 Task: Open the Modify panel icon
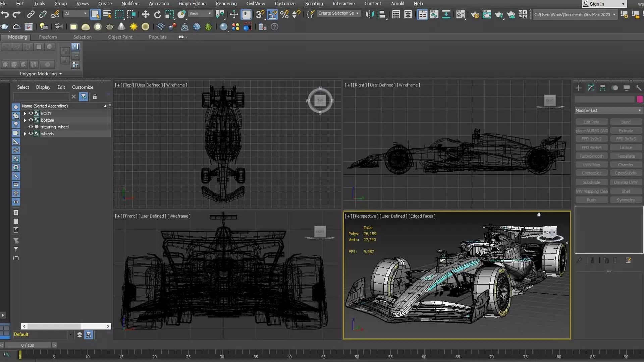point(591,88)
